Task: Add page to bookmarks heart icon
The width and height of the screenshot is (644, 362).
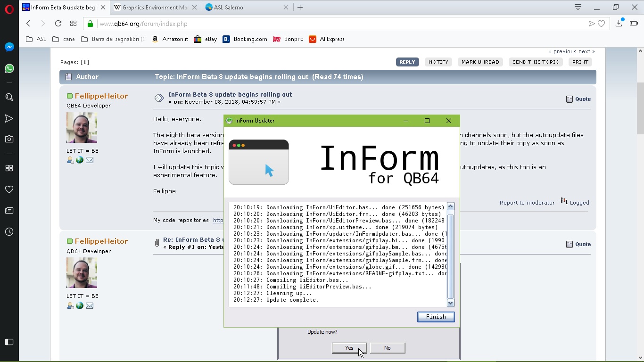Action: coord(602,24)
